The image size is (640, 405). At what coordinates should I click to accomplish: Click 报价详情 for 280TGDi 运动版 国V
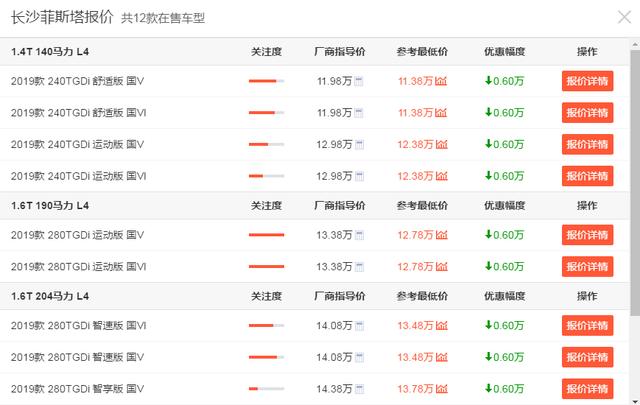click(587, 235)
